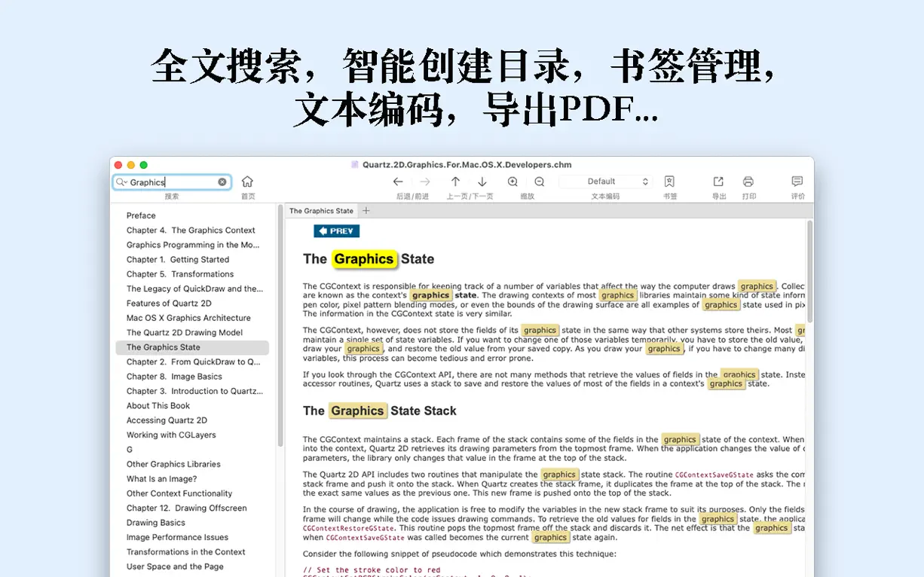Open the Default text encoding dropdown
This screenshot has height=577, width=924.
(605, 182)
